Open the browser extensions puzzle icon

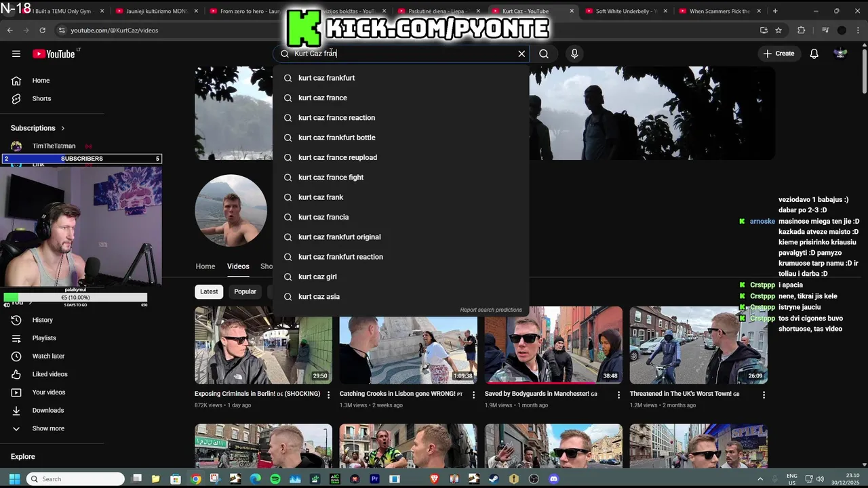(x=802, y=30)
